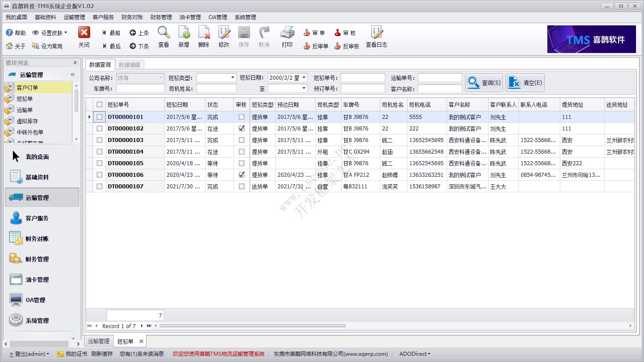Tick row checkbox for DT00000103
644x362 pixels.
click(x=99, y=140)
